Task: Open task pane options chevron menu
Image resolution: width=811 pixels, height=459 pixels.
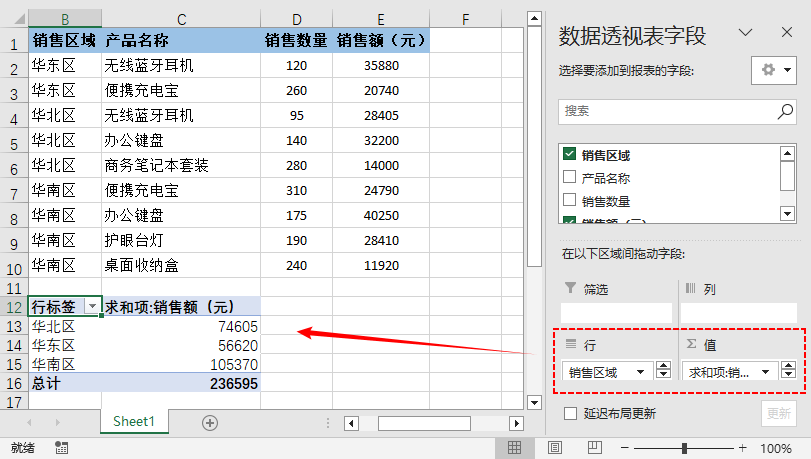Action: pyautogui.click(x=745, y=33)
